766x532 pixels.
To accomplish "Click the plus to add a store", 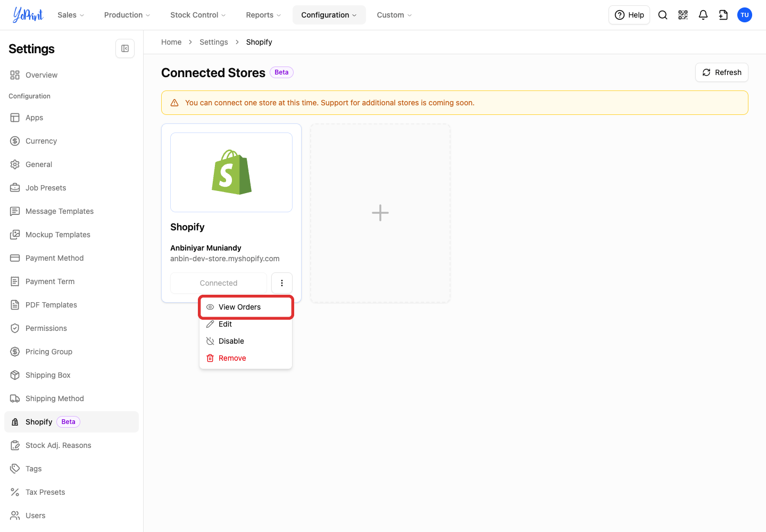I will point(380,213).
